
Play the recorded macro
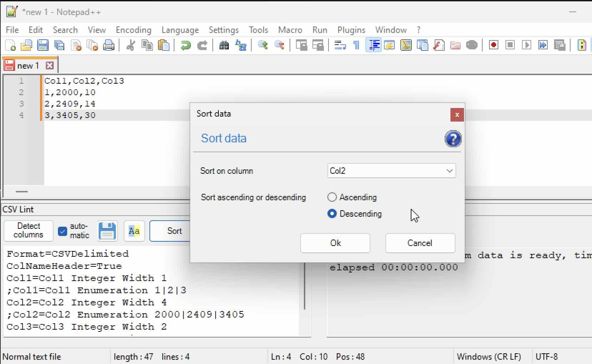(x=527, y=45)
